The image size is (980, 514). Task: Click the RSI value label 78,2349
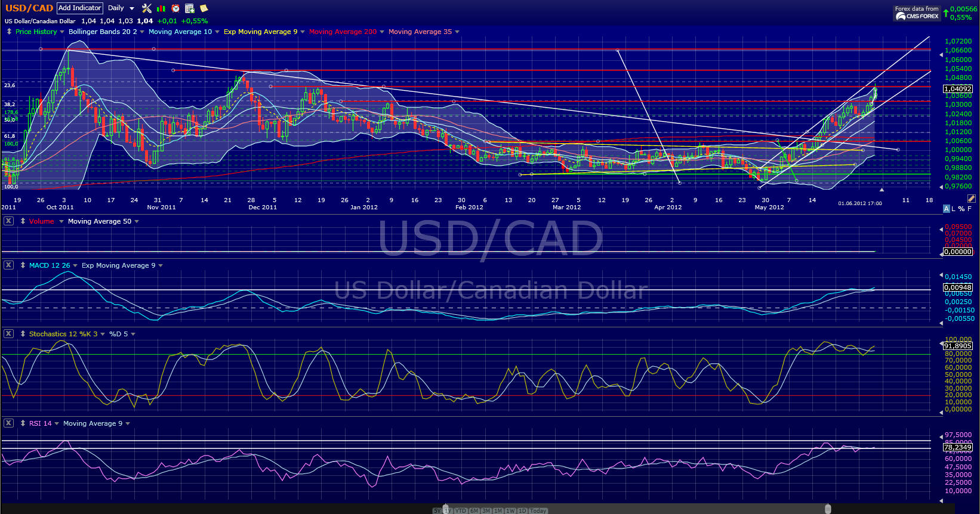pyautogui.click(x=958, y=447)
